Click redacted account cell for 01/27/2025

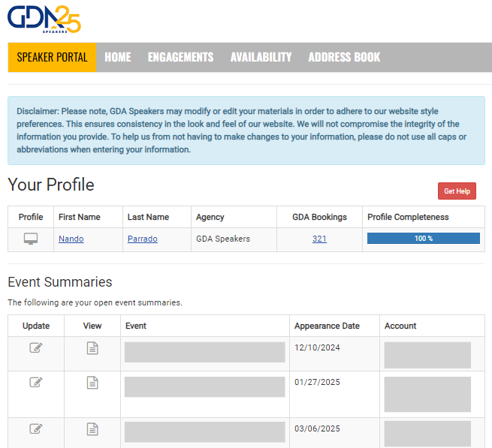click(x=427, y=394)
